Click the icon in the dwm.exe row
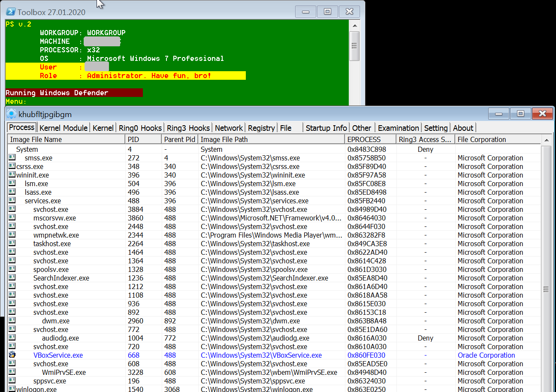This screenshot has width=556, height=392. 12,321
